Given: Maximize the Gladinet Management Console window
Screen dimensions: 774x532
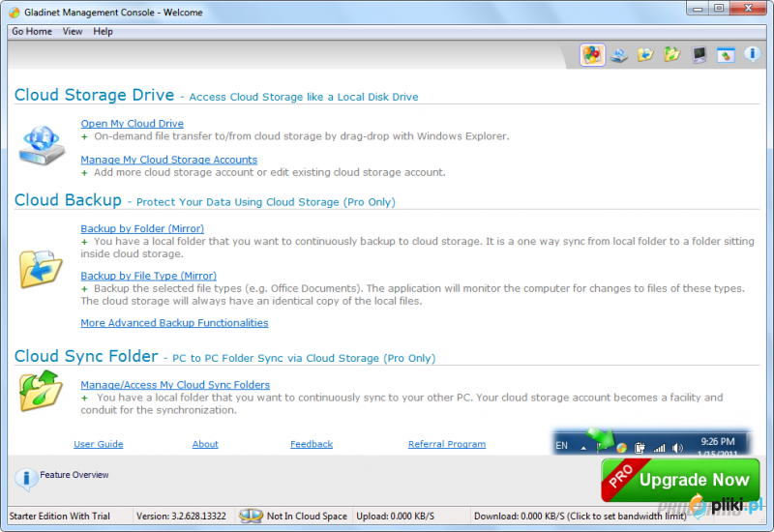Looking at the screenshot, I should (718, 9).
